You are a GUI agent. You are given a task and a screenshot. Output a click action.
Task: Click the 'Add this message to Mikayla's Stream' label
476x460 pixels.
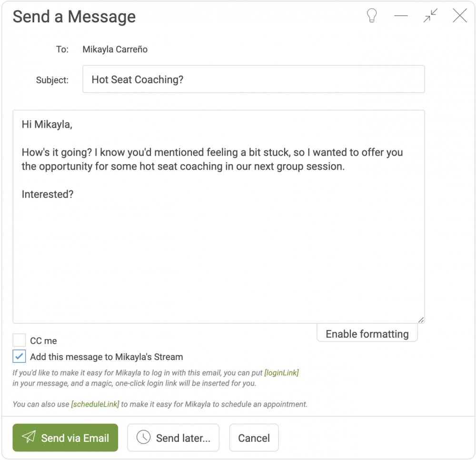[107, 357]
